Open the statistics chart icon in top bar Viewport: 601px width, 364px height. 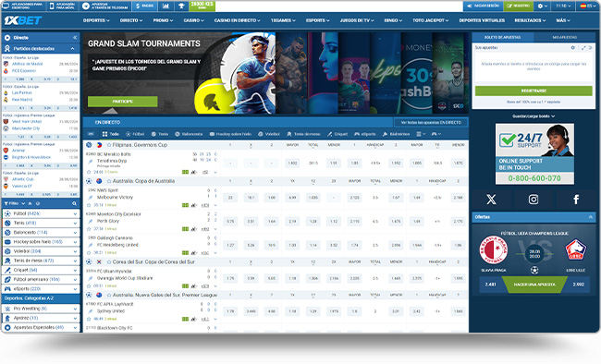pos(166,6)
